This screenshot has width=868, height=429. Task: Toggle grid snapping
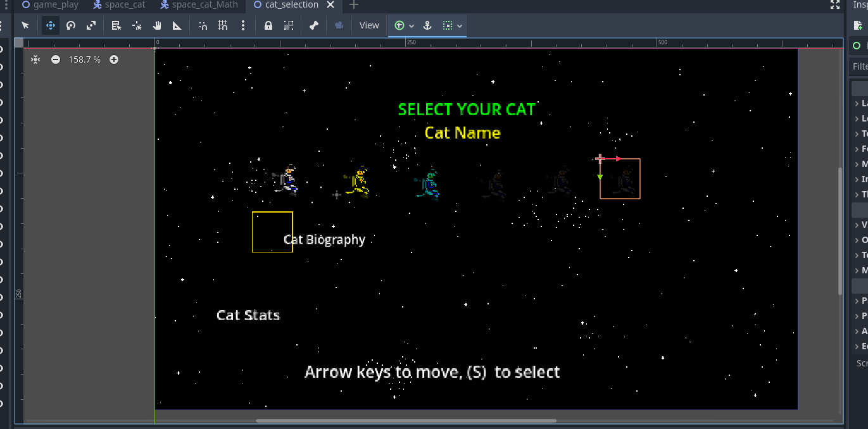223,25
